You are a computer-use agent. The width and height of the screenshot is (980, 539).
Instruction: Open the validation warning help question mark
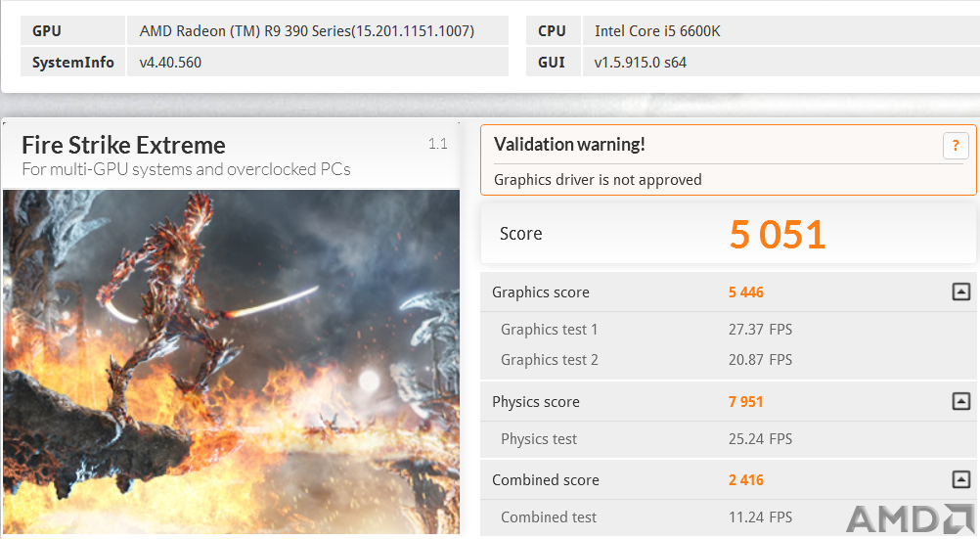tap(956, 146)
